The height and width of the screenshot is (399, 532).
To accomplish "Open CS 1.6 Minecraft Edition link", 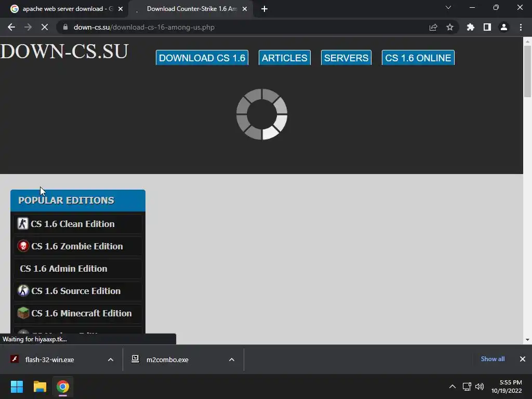I will click(78, 313).
